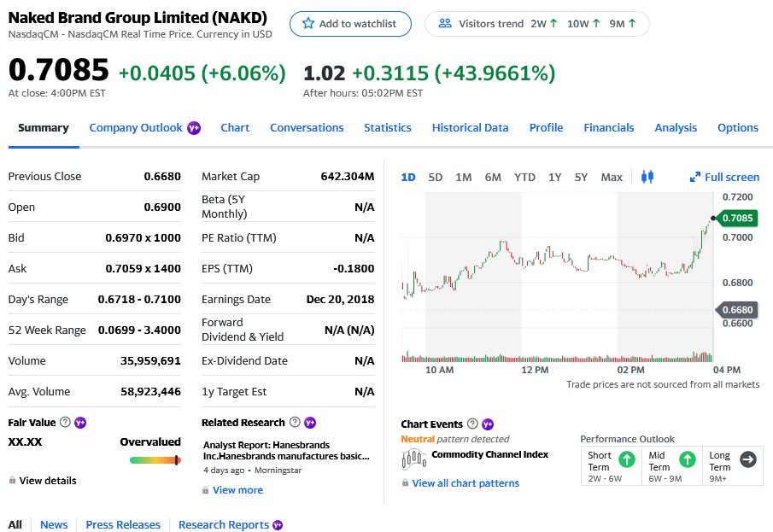The height and width of the screenshot is (532, 773).
Task: Open the Analysis tab
Action: click(676, 128)
